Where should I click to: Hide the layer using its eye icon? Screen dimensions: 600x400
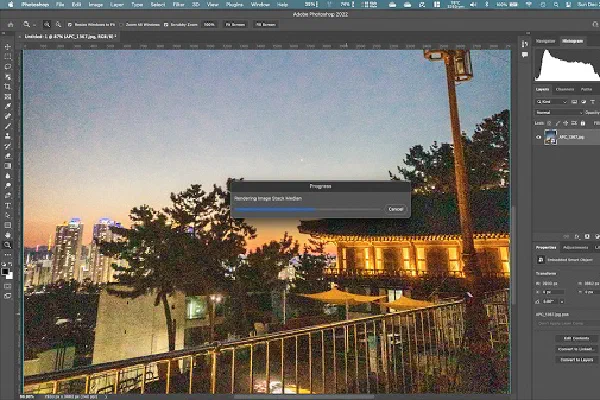click(538, 137)
